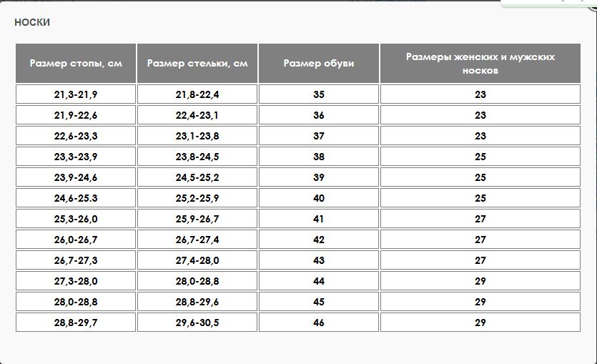The width and height of the screenshot is (597, 364).
Task: Click the НОСКИ heading
Action: (32, 22)
